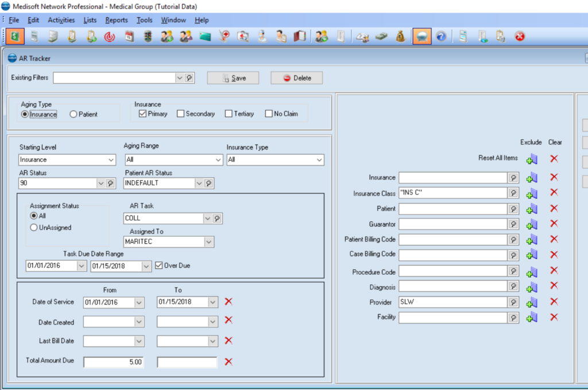588x390 pixels.
Task: Open the AR Task dropdown arrow
Action: click(x=207, y=219)
